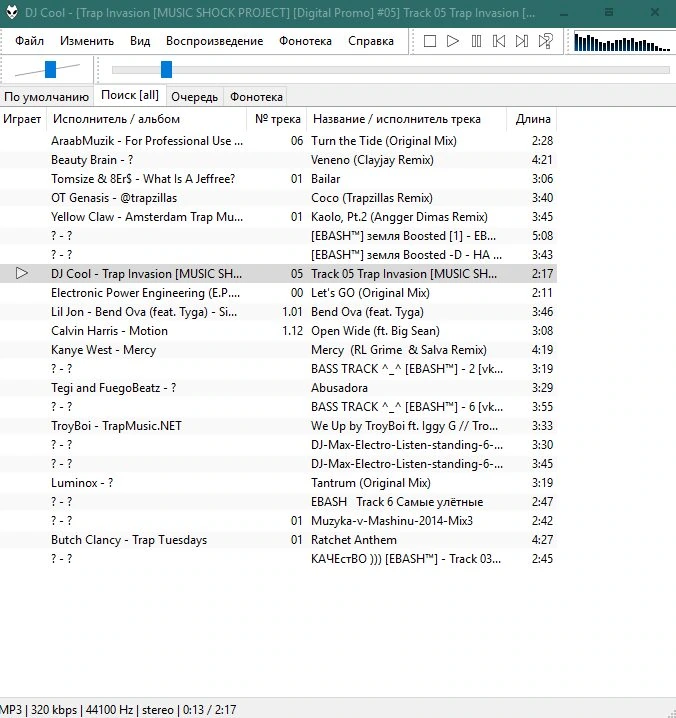676x718 pixels.
Task: Select Butch Clancy Ratchet Anthem track
Action: tap(278, 540)
